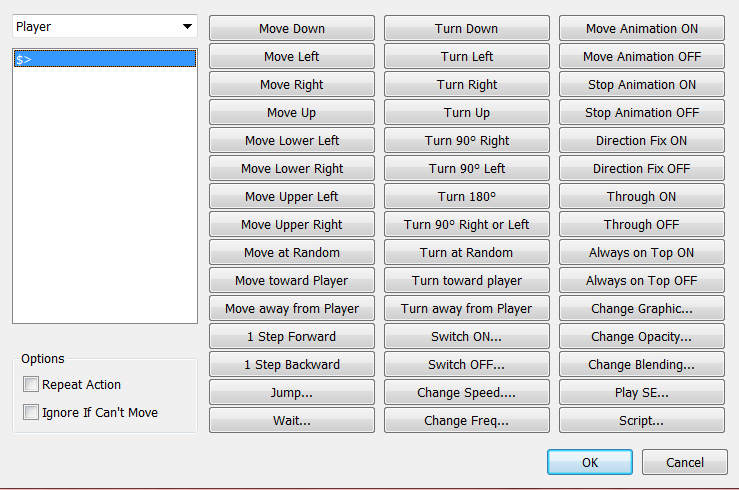Set Always on Top OFF
739x490 pixels.
[x=641, y=280]
